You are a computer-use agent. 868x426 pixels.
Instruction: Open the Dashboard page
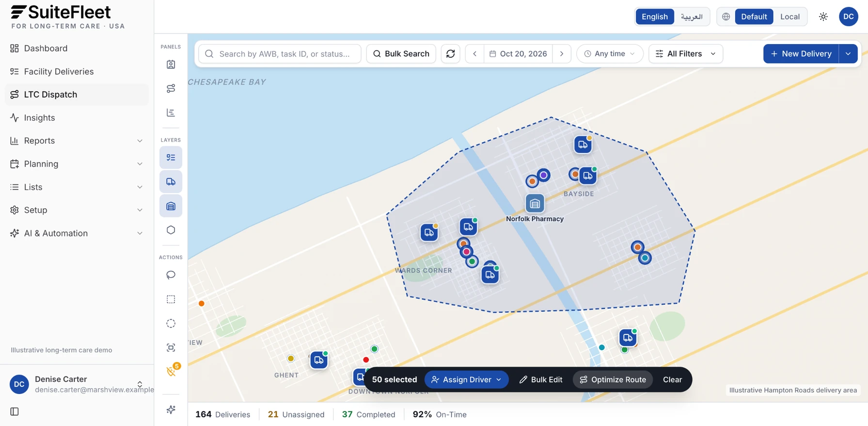tap(77, 48)
